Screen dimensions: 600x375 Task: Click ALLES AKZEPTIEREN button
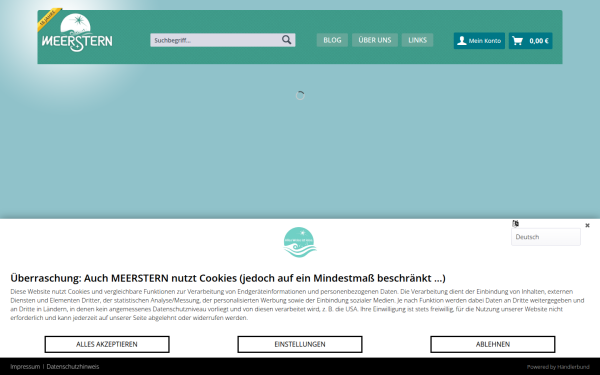(x=107, y=344)
